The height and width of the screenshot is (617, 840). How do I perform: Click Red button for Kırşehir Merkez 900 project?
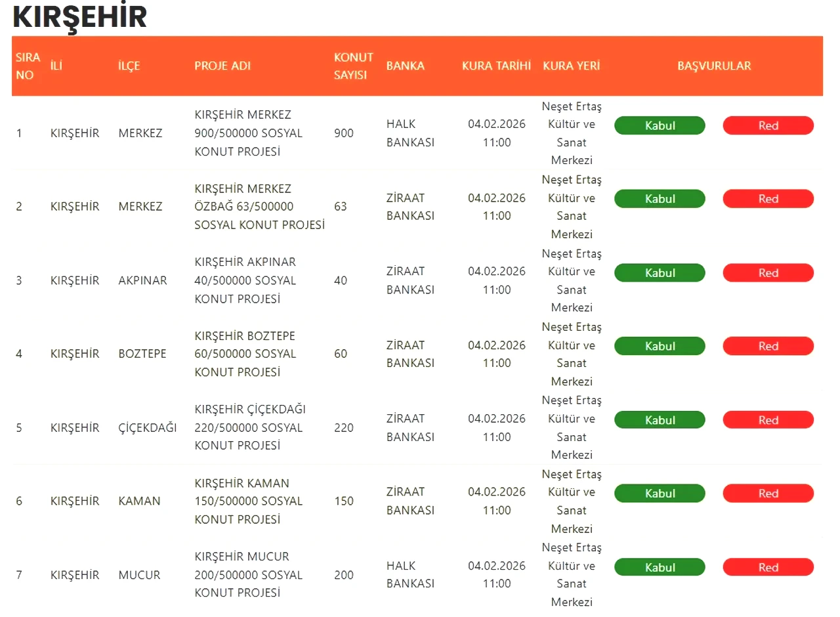tap(768, 125)
